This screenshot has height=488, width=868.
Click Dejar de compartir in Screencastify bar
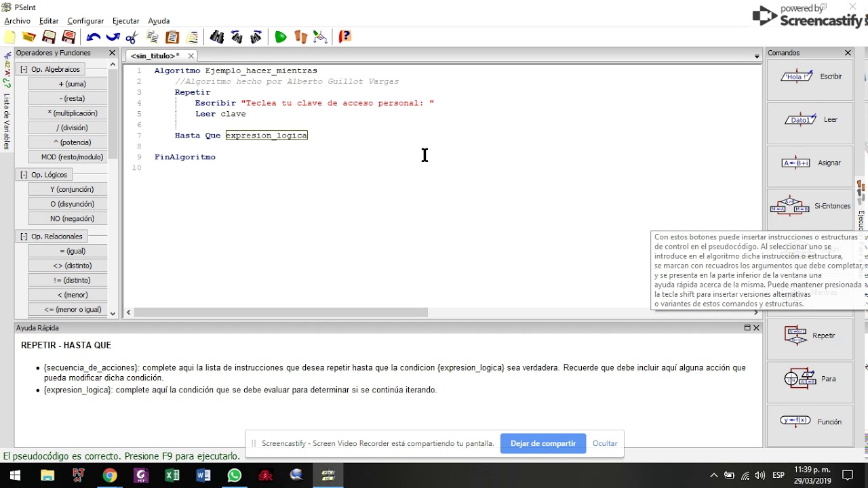coord(543,443)
